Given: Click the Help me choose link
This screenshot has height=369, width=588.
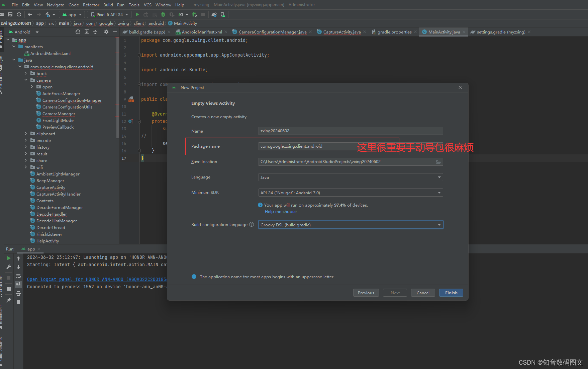Looking at the screenshot, I should (x=281, y=211).
